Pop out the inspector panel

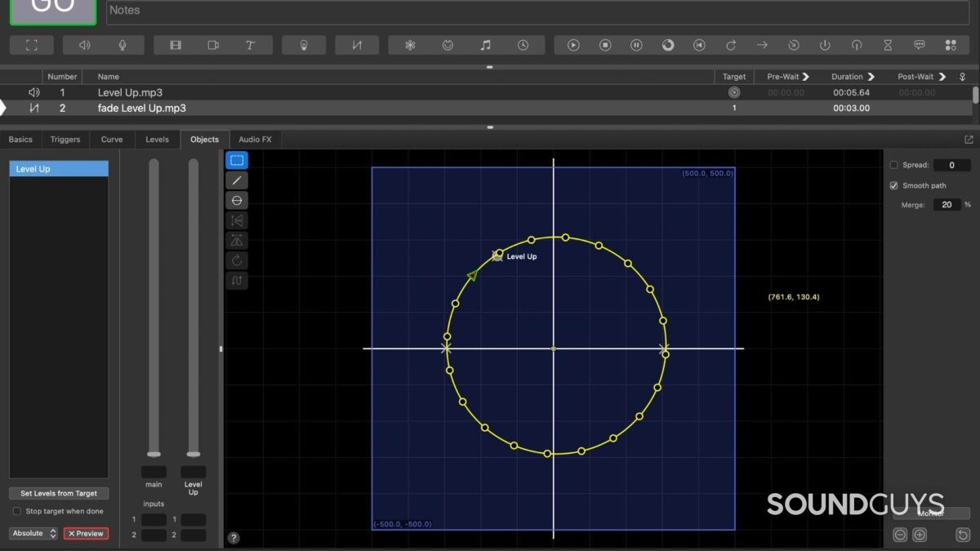coord(969,140)
